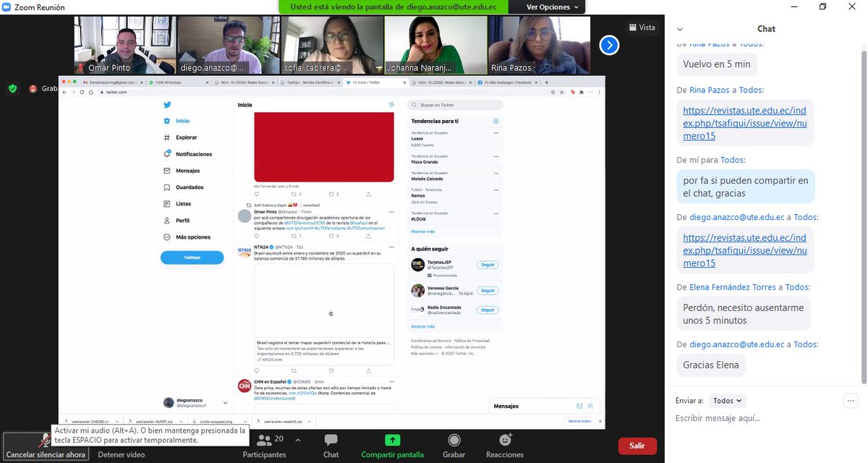Open NTN24 tweet more options menu
Image resolution: width=868 pixels, height=463 pixels.
click(391, 247)
